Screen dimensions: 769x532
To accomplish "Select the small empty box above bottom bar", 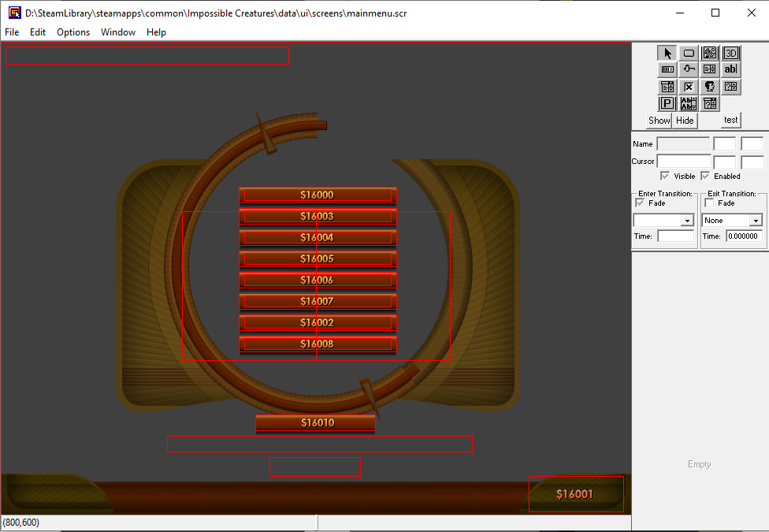I will coord(315,467).
